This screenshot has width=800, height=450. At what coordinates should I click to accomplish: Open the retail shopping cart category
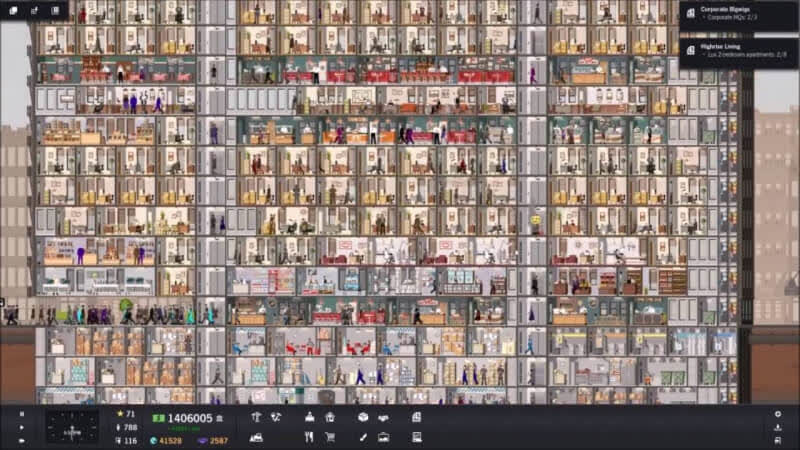coord(330,437)
